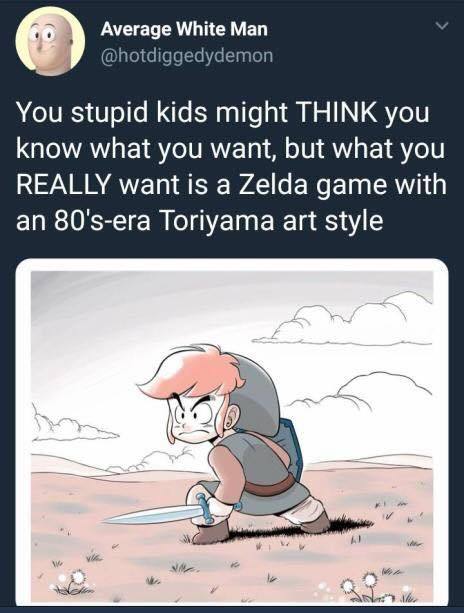Click Link's front brown boot
The image size is (464, 613).
[211, 532]
